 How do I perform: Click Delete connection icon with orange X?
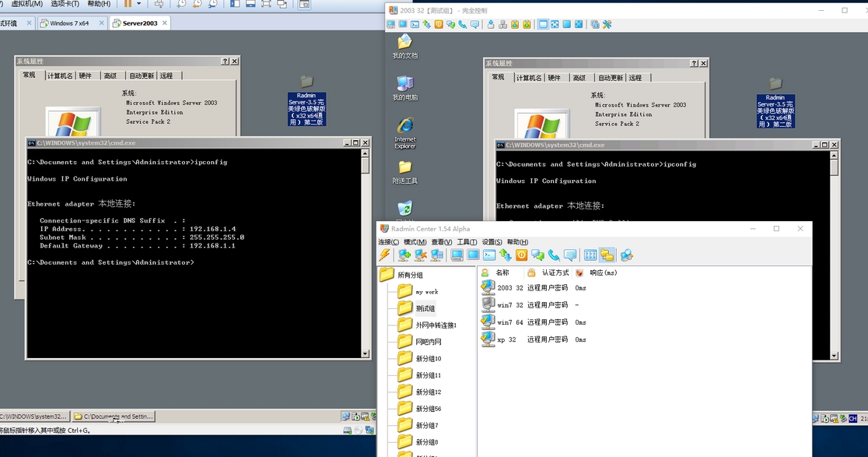[x=421, y=255]
